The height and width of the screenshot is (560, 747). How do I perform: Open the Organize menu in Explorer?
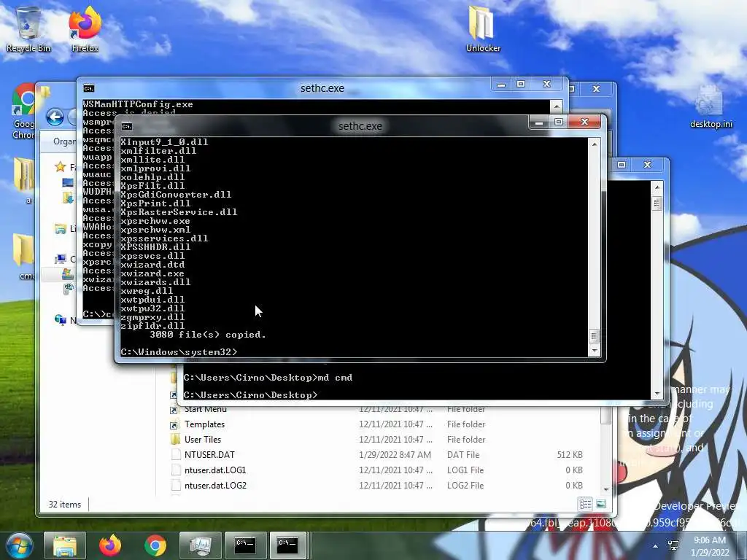click(64, 141)
